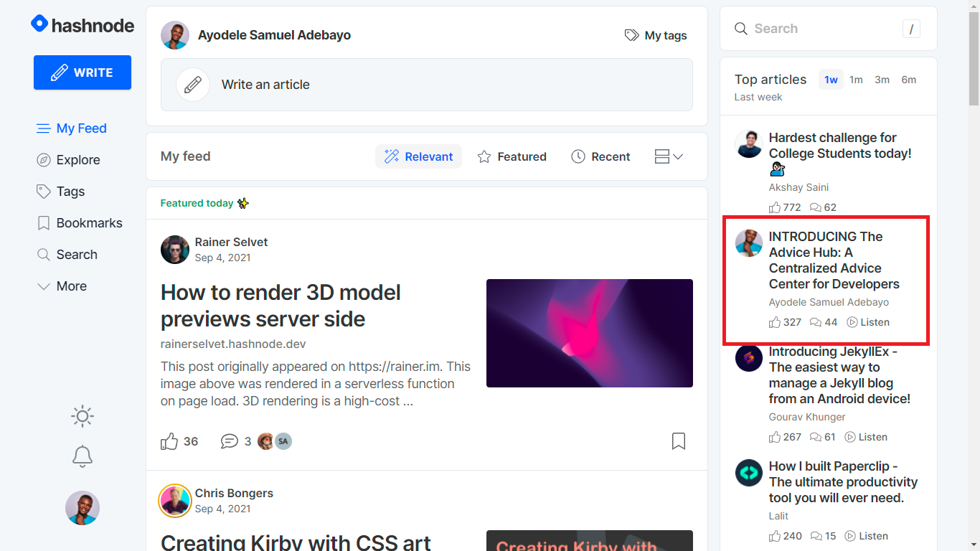Open the feed layout dropdown
This screenshot has height=551, width=980.
pyautogui.click(x=669, y=156)
